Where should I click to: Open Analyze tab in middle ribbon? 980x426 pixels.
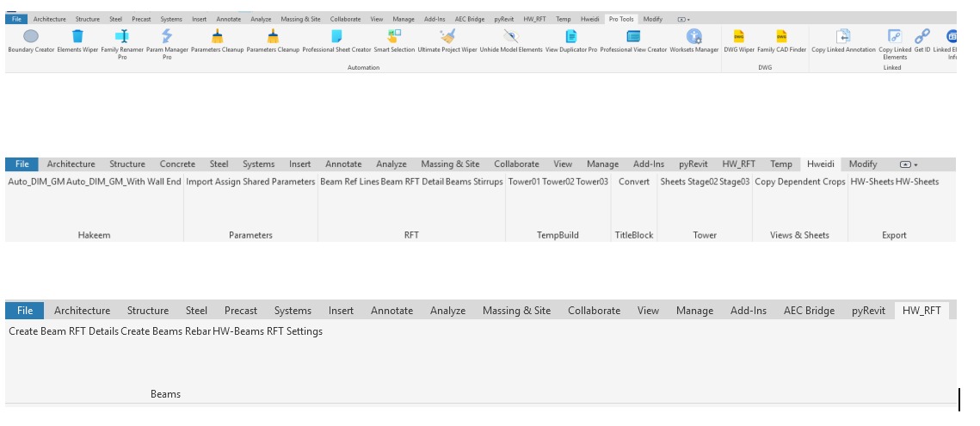tap(391, 164)
